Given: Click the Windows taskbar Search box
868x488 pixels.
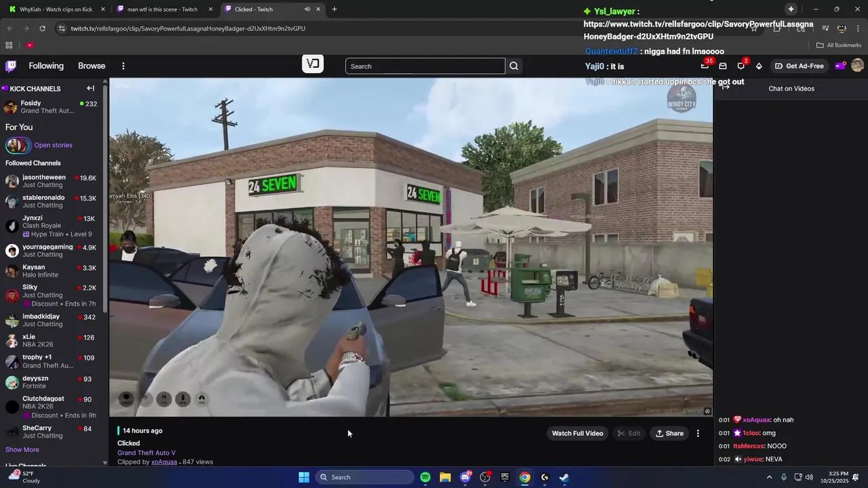Looking at the screenshot, I should 365,477.
